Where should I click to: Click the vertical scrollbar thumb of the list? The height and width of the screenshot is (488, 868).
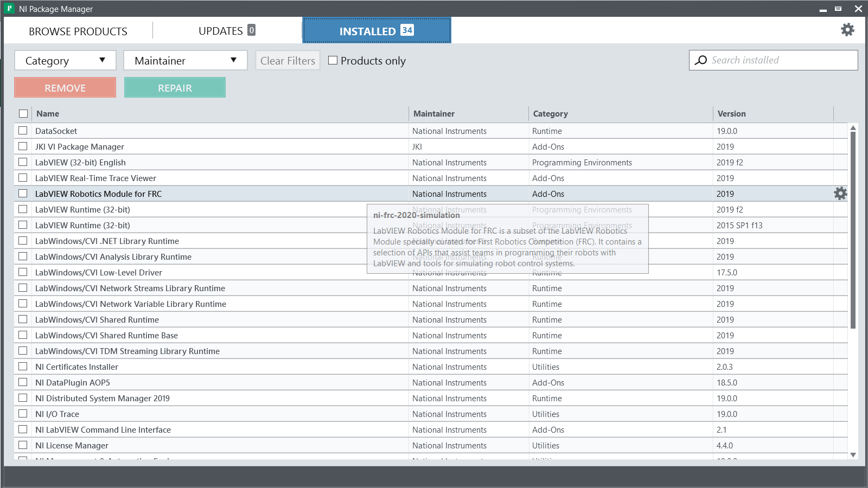tap(853, 230)
